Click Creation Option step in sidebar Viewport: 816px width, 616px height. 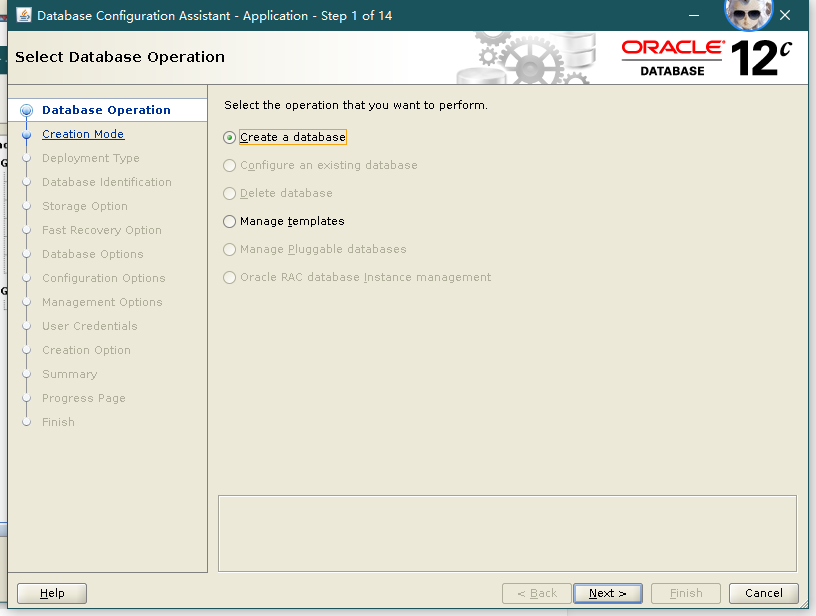point(86,350)
